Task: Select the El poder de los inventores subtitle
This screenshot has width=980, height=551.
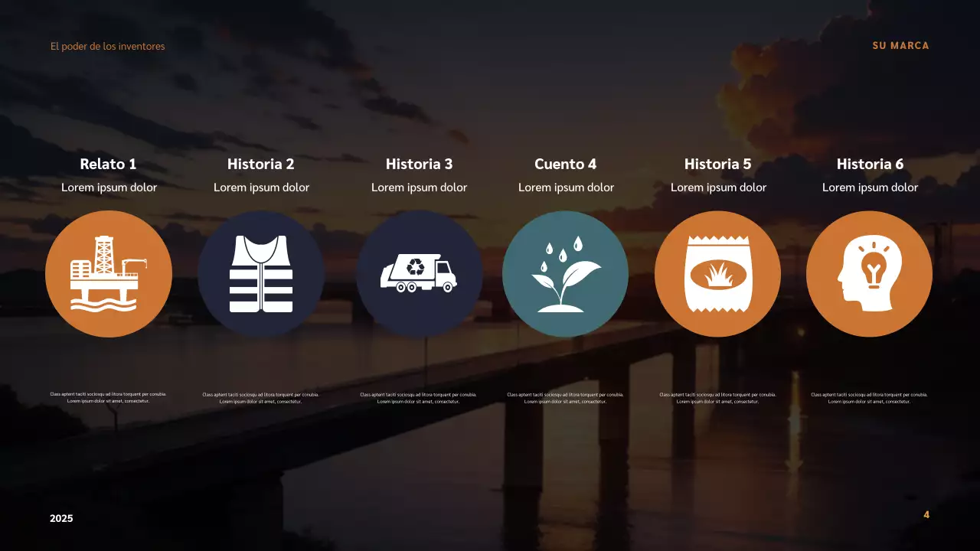Action: click(107, 46)
